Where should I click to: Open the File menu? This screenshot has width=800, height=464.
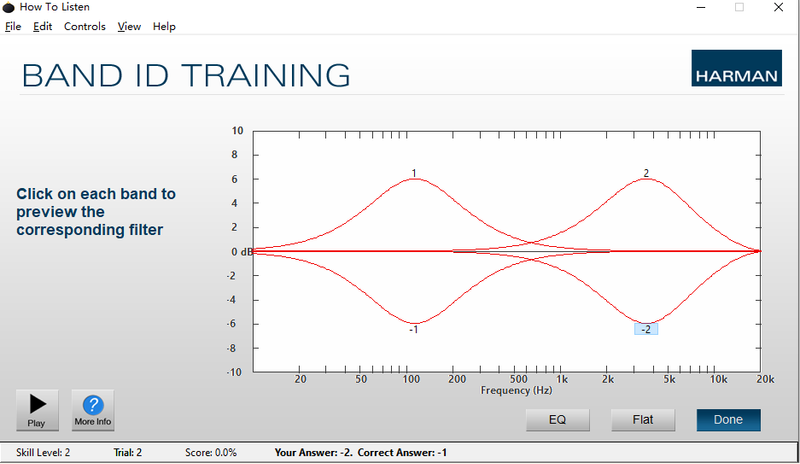point(13,27)
